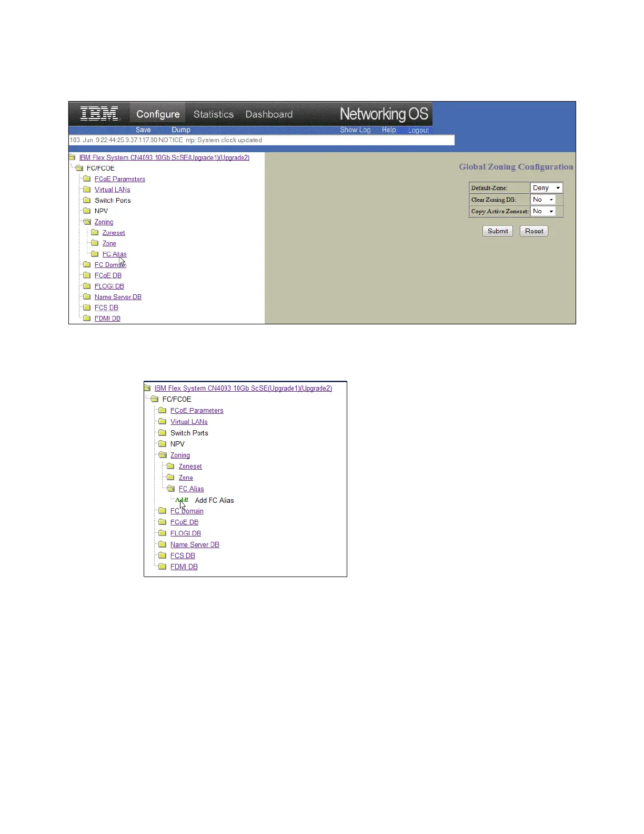Image resolution: width=644 pixels, height=834 pixels.
Task: Click the IBM logo
Action: (100, 114)
